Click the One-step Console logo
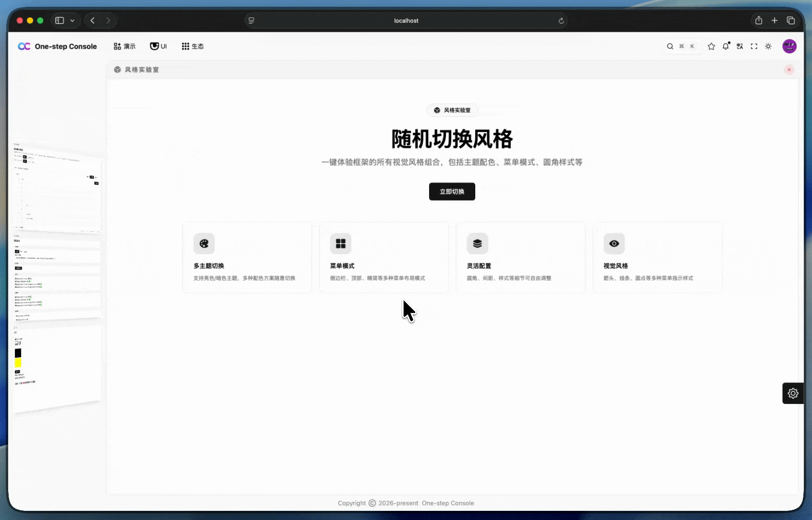The height and width of the screenshot is (520, 812). click(57, 46)
